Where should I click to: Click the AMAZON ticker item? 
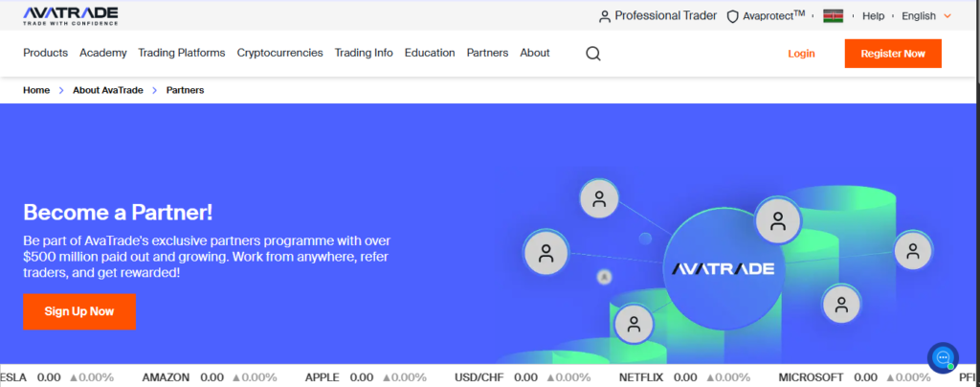coord(166,377)
